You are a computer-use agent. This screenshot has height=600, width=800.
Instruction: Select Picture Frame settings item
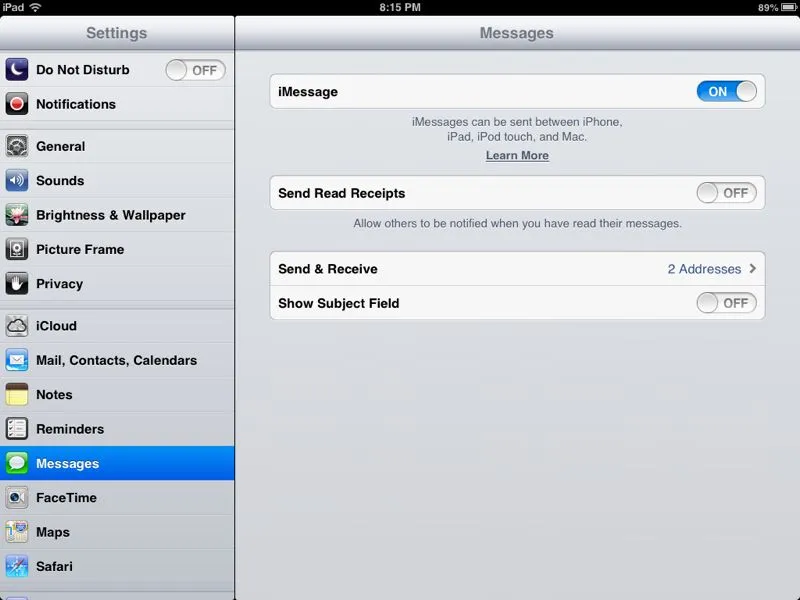click(80, 250)
